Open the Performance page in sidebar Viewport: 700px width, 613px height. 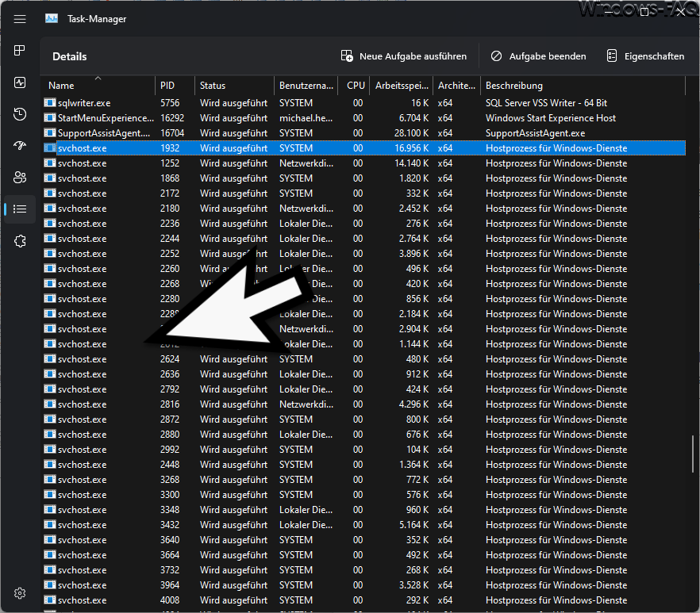pyautogui.click(x=20, y=82)
